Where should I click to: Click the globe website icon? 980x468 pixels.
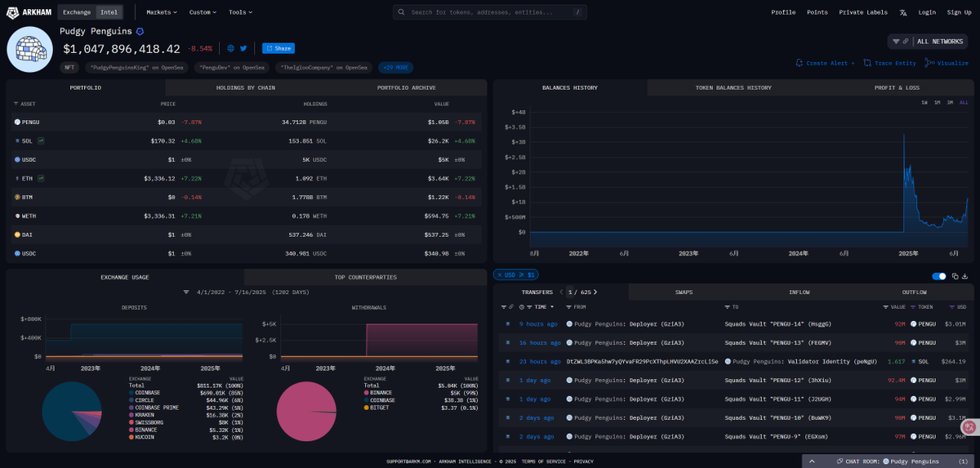[x=231, y=48]
